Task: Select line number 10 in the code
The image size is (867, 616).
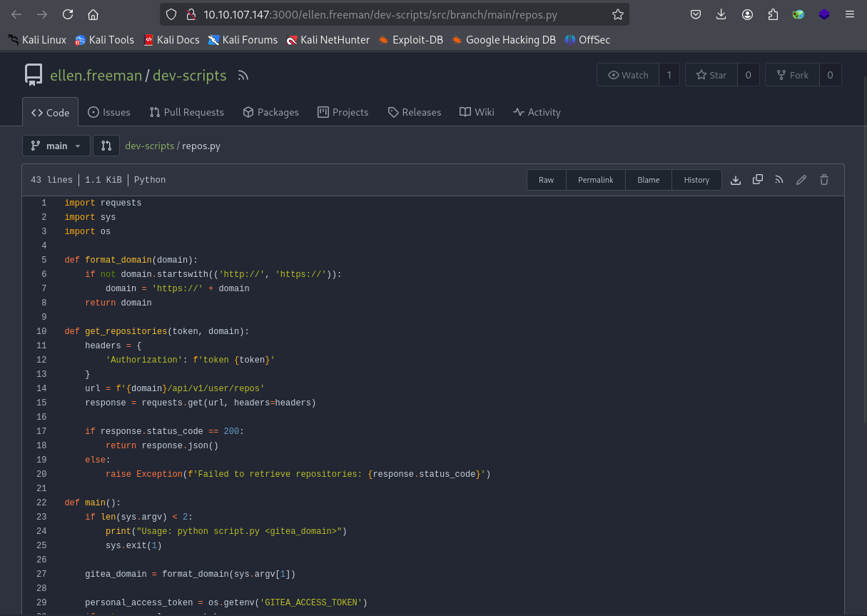Action: 41,331
